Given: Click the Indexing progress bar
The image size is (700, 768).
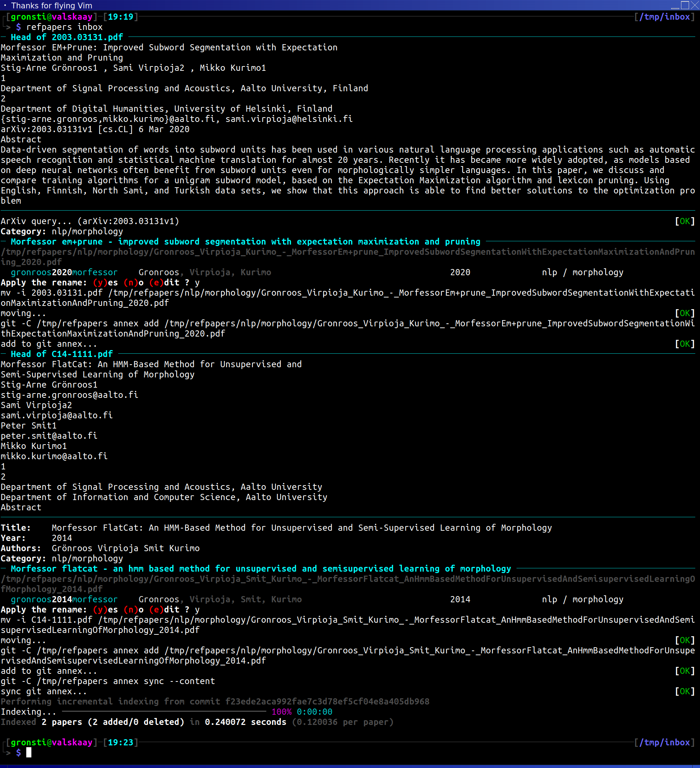Looking at the screenshot, I should [x=164, y=711].
